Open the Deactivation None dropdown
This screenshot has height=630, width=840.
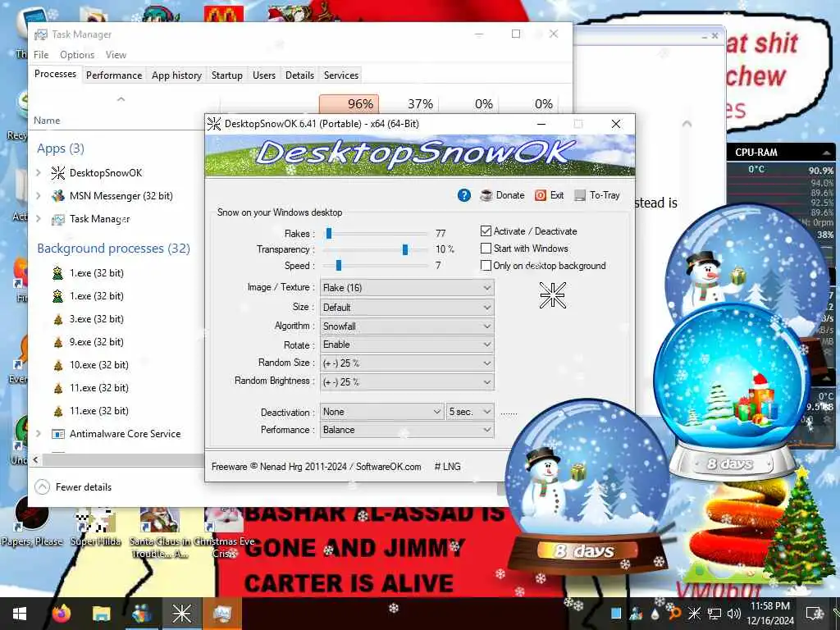pos(382,412)
